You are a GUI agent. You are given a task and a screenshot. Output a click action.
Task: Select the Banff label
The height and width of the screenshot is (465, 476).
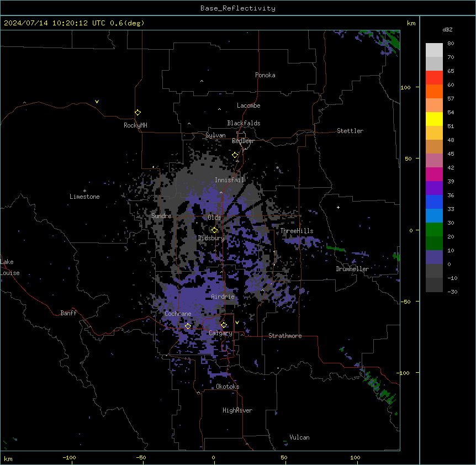pyautogui.click(x=68, y=313)
